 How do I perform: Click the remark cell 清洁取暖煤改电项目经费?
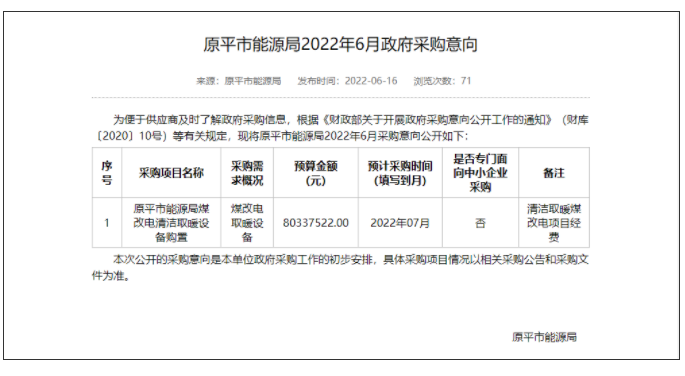[554, 223]
